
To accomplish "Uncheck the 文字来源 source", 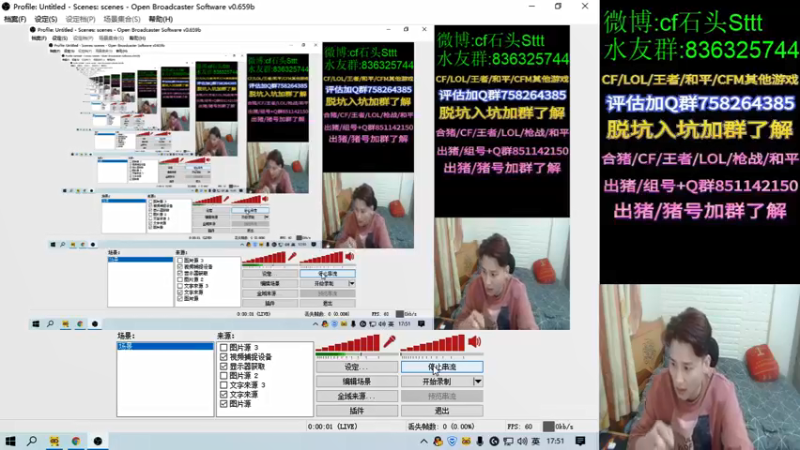I will pos(223,394).
